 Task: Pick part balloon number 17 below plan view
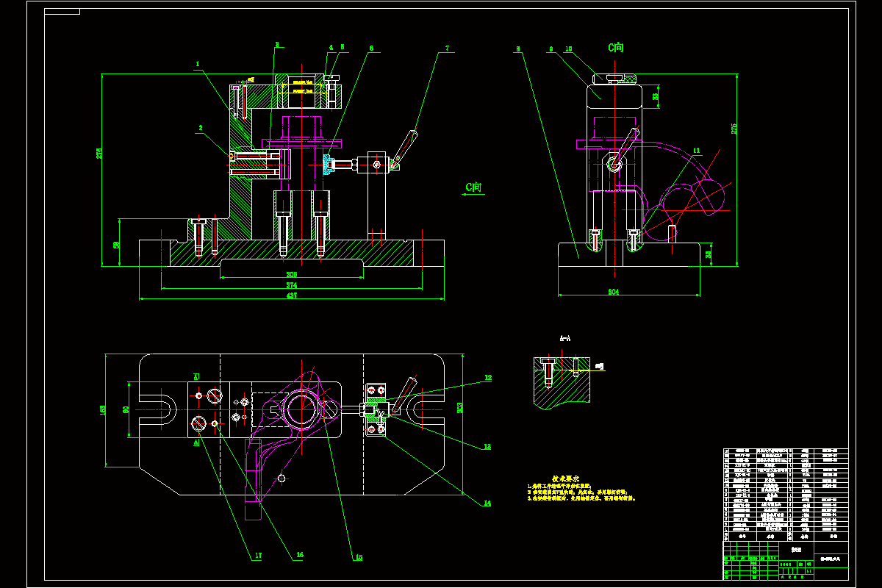click(257, 556)
